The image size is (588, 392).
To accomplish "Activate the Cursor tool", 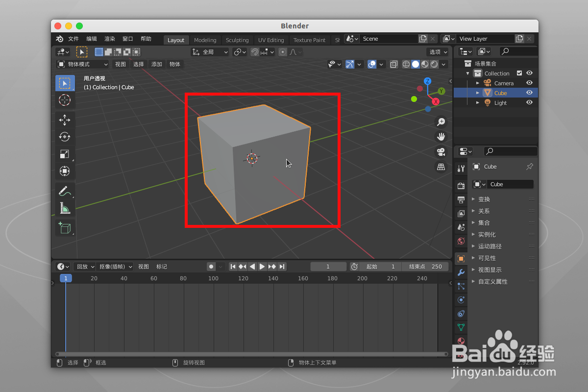I will coord(65,100).
